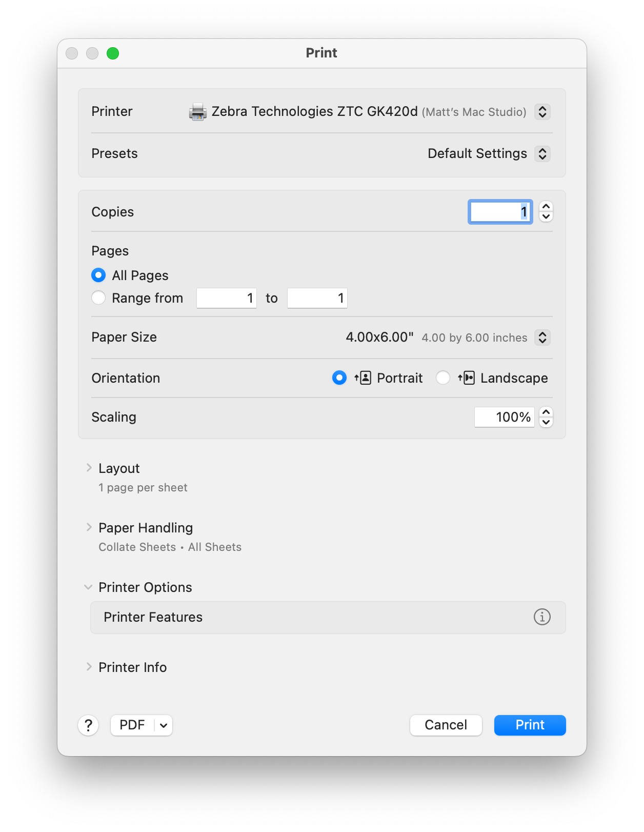
Task: Open the PDF dropdown arrow menu
Action: pyautogui.click(x=164, y=725)
